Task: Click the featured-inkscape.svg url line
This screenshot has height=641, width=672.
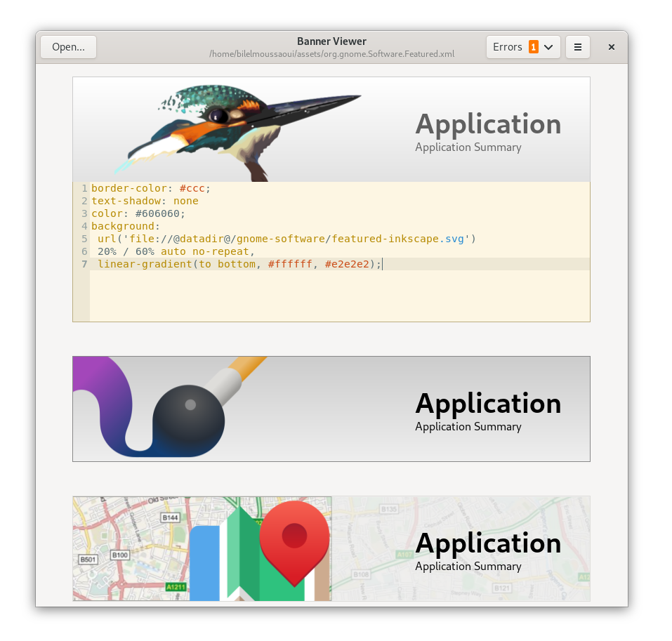Action: pyautogui.click(x=286, y=239)
